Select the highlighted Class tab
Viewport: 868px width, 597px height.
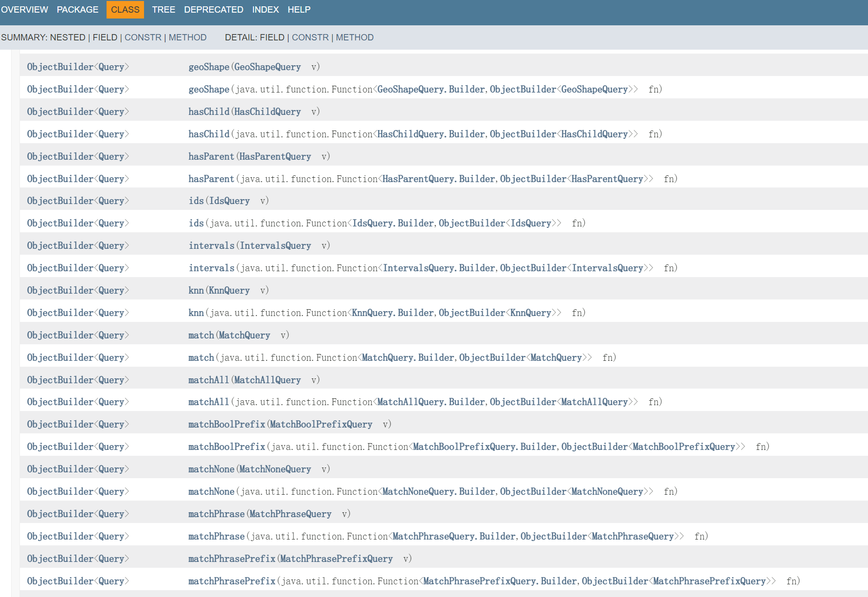click(x=125, y=10)
